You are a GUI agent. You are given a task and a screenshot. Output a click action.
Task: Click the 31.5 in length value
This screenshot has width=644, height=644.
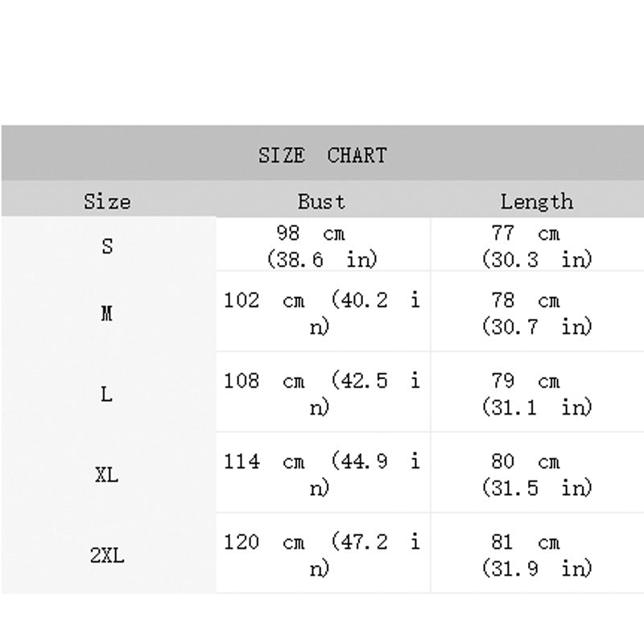[x=537, y=488]
